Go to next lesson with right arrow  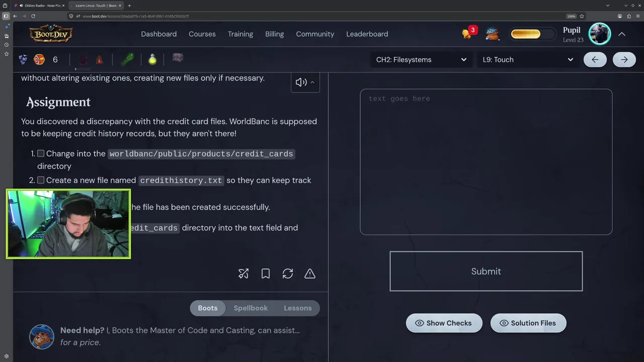click(x=624, y=59)
